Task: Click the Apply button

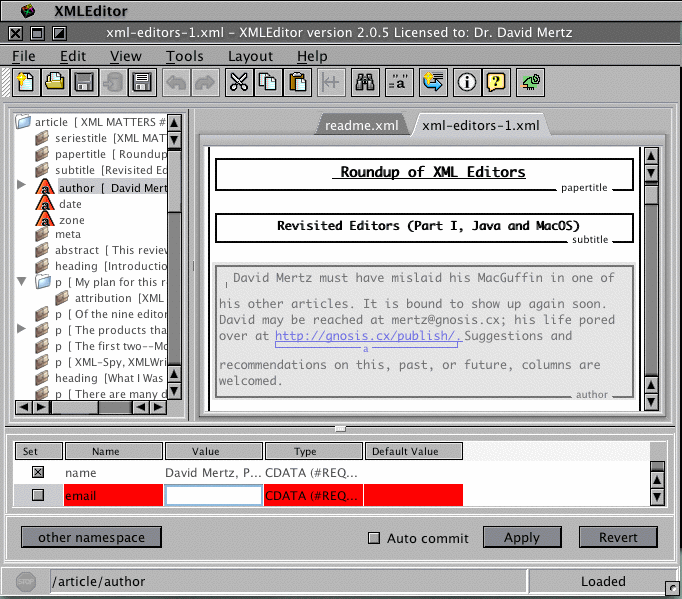Action: tap(522, 537)
